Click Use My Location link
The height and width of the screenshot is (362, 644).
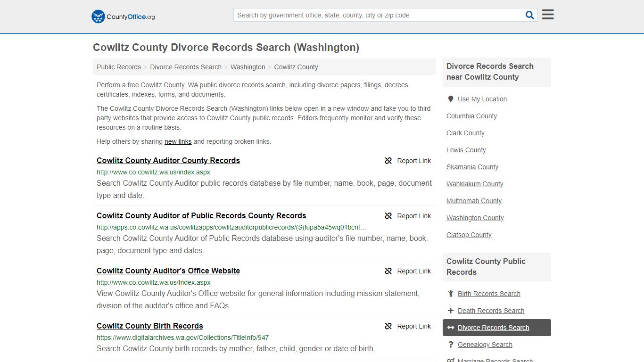[x=482, y=99]
